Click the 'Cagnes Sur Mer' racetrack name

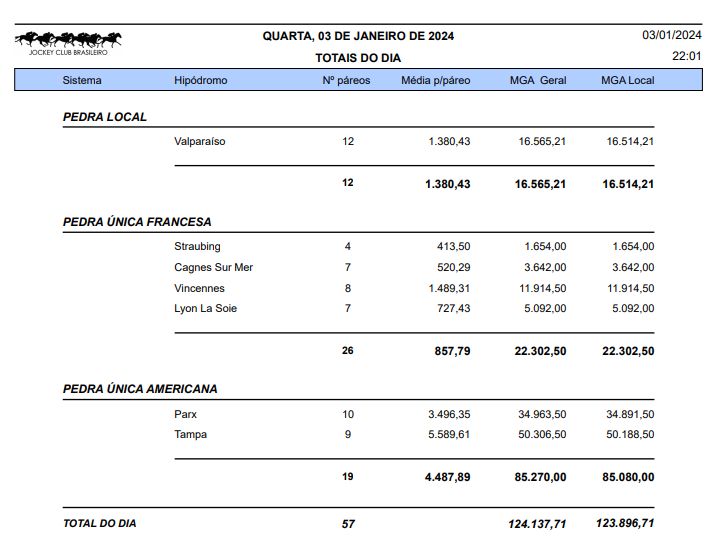pos(213,267)
